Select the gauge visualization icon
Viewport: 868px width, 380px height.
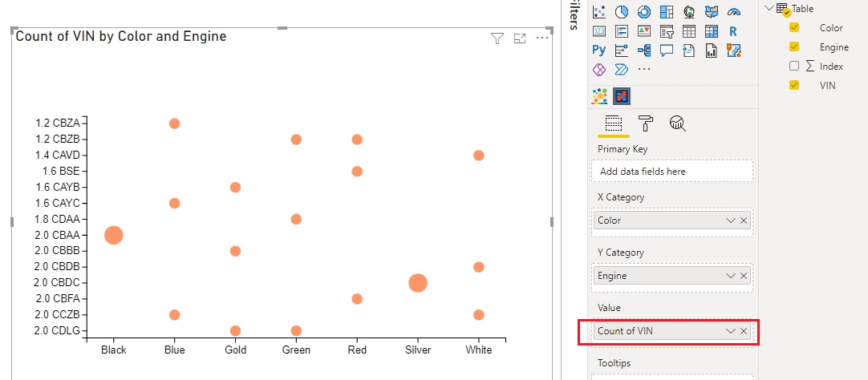pos(733,11)
